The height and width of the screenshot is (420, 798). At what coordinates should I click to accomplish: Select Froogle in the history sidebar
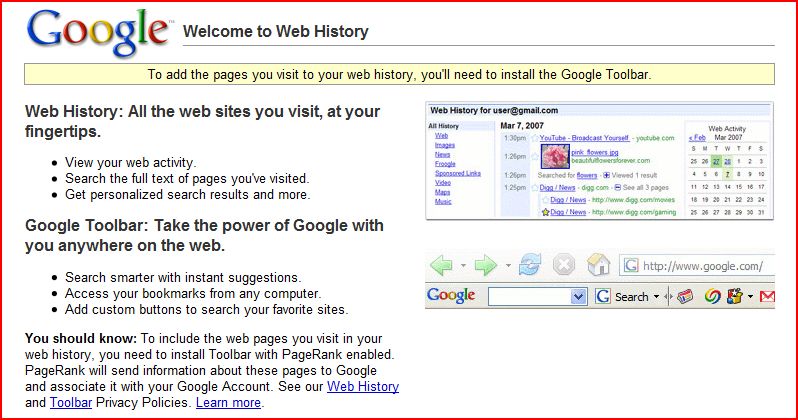coord(445,164)
